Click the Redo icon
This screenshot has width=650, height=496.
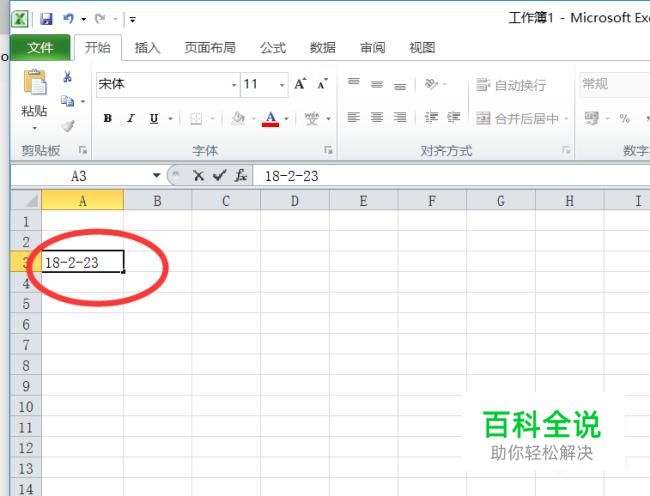coord(100,19)
